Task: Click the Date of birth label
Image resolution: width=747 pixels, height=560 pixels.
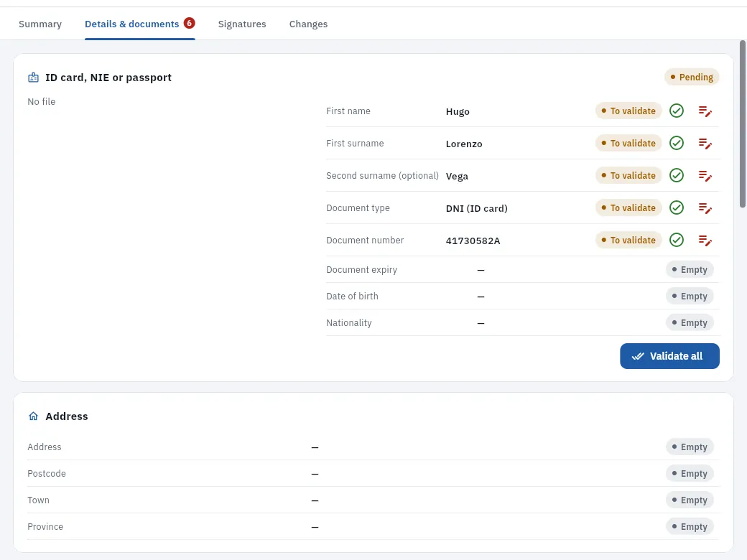Action: point(352,297)
